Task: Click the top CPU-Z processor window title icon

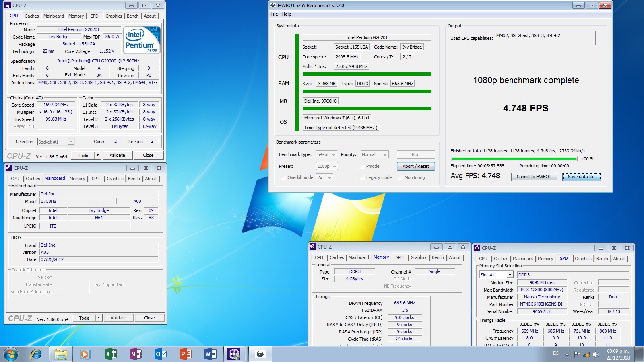Action: point(8,5)
